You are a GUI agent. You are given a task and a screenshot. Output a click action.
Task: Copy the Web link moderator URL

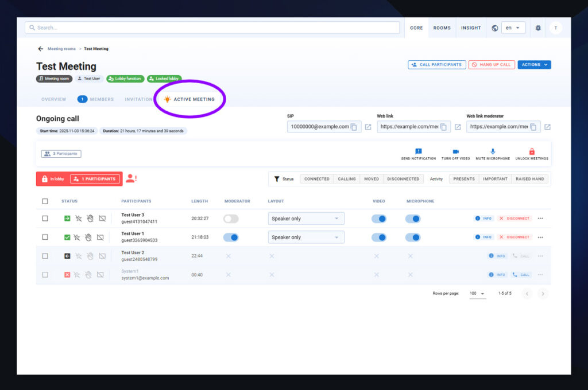click(x=533, y=127)
